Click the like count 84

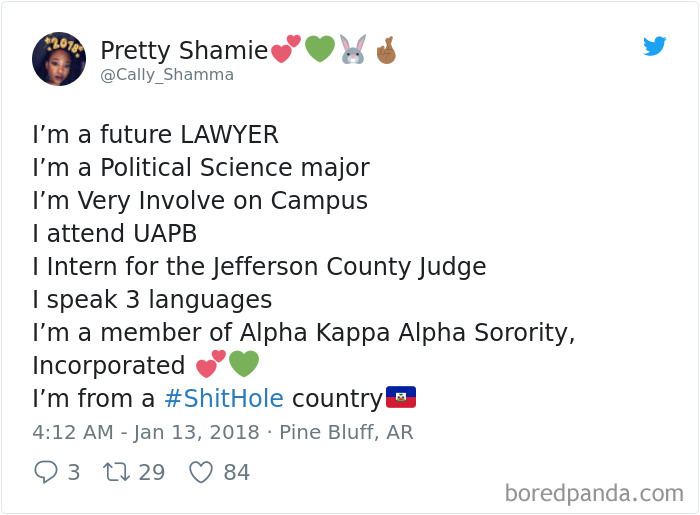[x=237, y=472]
